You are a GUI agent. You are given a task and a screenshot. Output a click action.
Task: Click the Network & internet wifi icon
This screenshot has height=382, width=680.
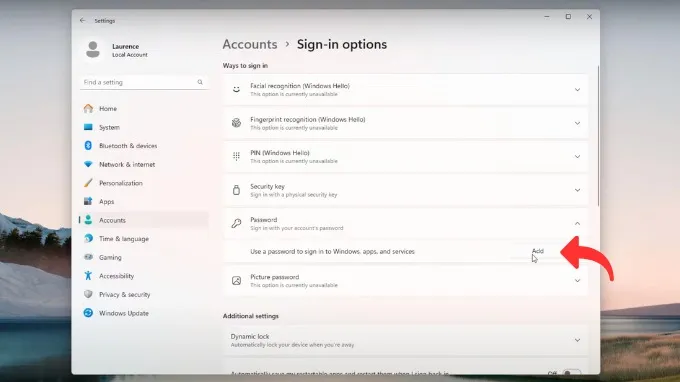coord(88,164)
